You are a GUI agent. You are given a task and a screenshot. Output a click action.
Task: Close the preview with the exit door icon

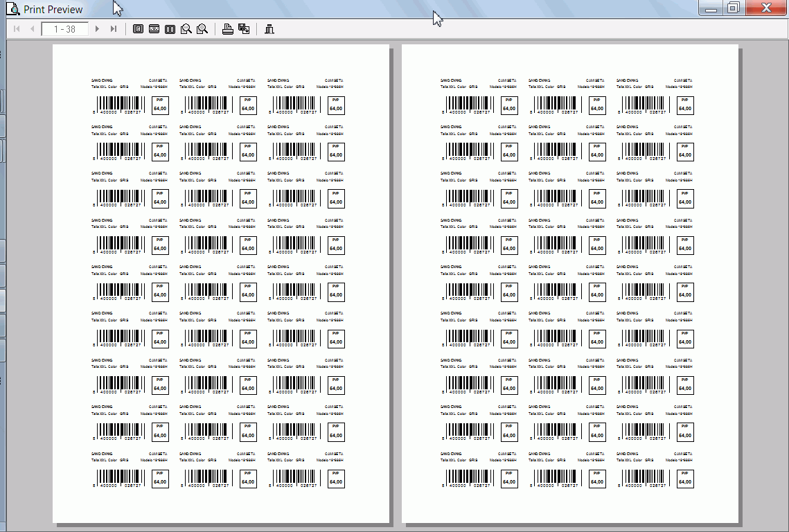pos(269,29)
